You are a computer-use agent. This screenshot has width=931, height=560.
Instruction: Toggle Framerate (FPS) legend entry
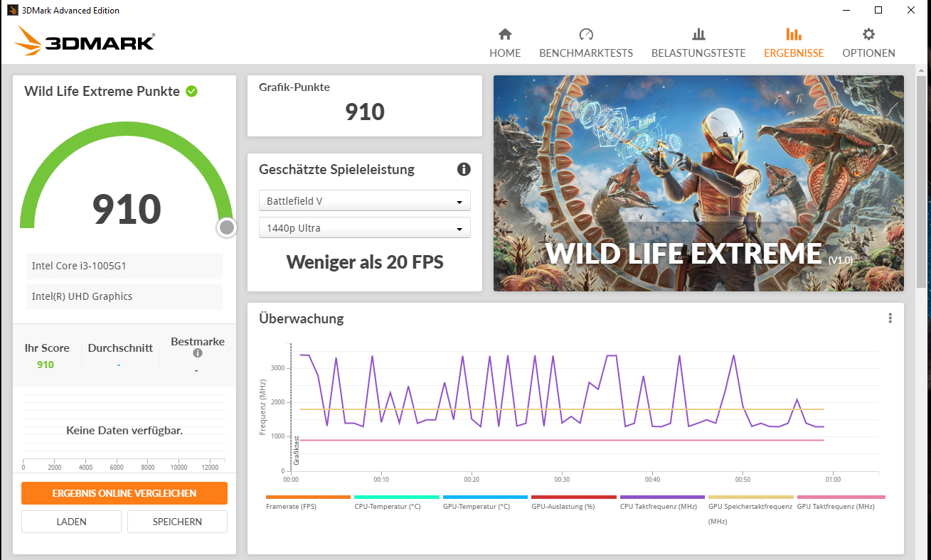click(308, 502)
